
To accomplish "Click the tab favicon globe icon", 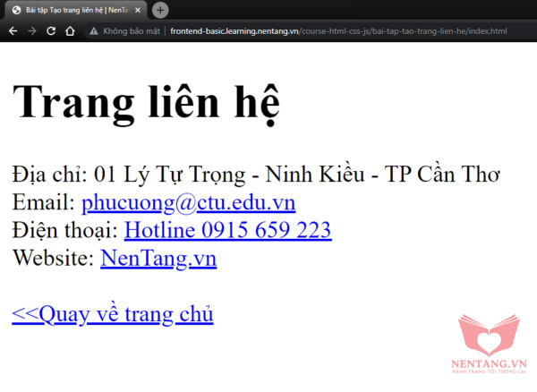I will (x=16, y=10).
